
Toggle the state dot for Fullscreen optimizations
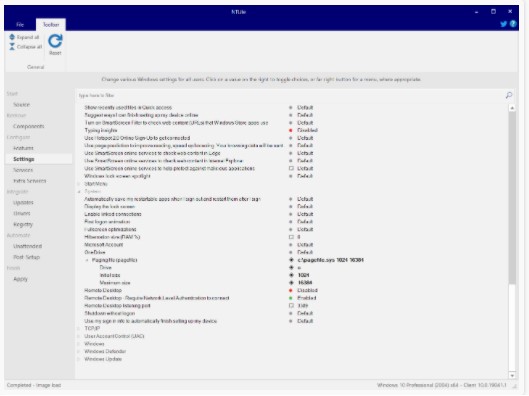click(x=290, y=229)
